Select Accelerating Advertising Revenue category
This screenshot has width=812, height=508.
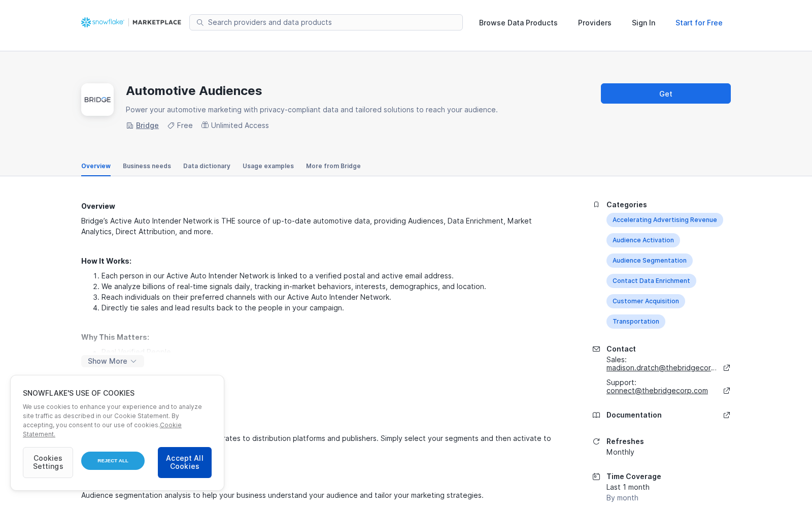click(665, 220)
